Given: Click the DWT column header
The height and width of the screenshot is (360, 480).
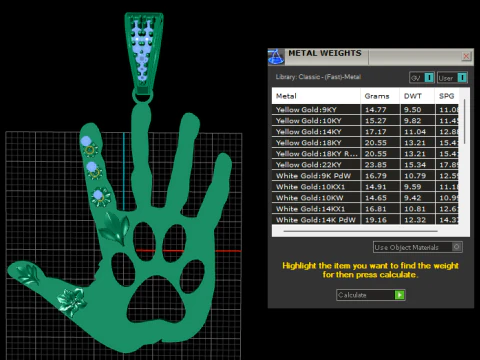Looking at the screenshot, I should tap(417, 96).
